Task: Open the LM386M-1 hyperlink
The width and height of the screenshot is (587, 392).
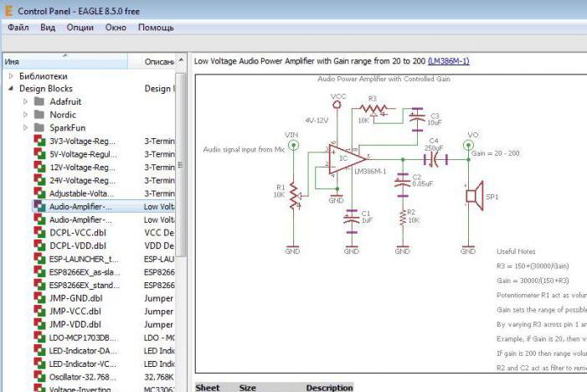Action: 449,61
